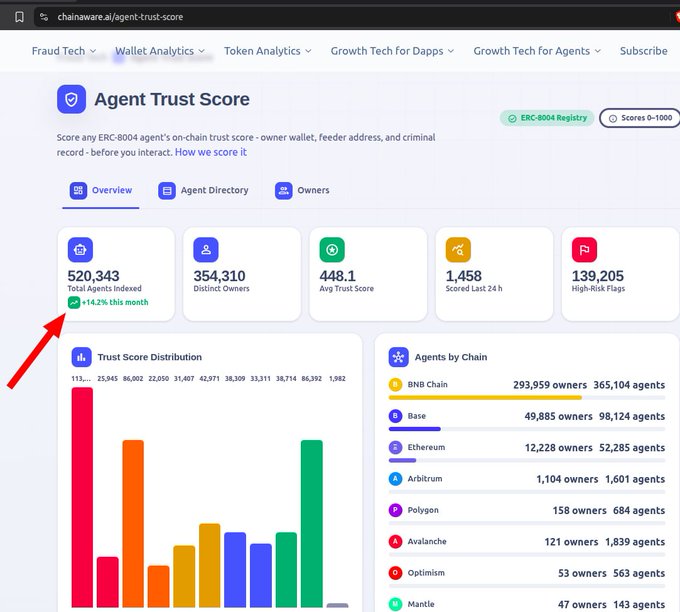Click the 143 agents Mantle value

[x=639, y=605]
